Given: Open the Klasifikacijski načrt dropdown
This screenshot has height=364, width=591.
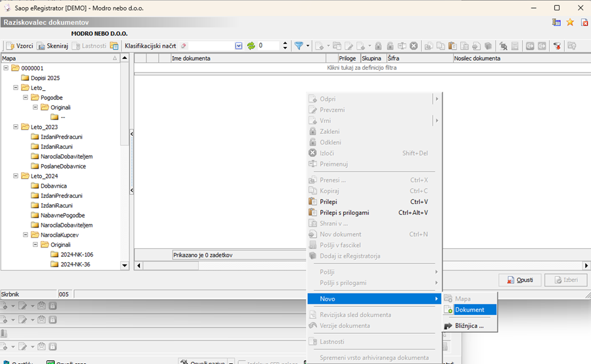Looking at the screenshot, I should [239, 46].
